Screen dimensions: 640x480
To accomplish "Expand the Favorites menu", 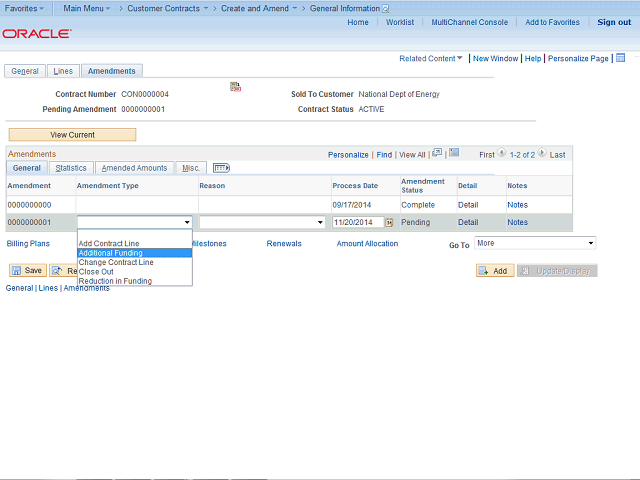I will click(24, 8).
